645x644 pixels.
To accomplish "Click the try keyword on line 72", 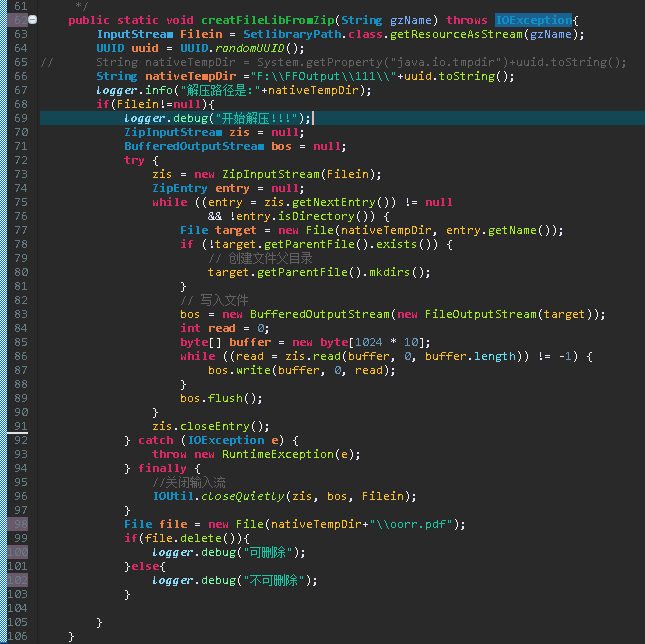I will 134,160.
